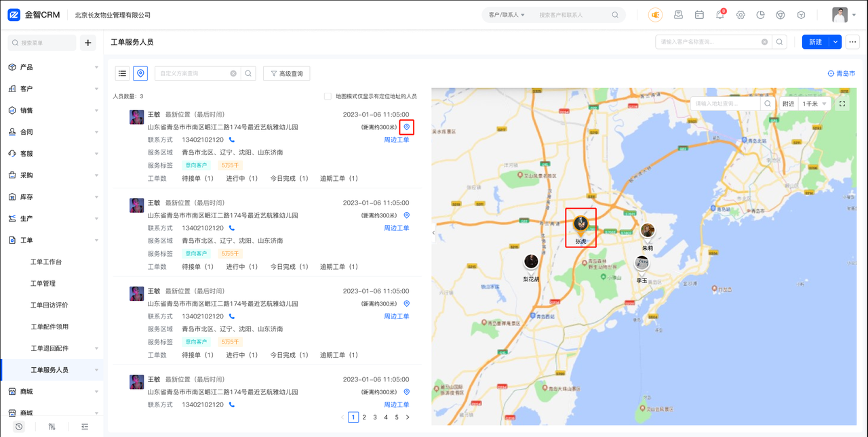The width and height of the screenshot is (868, 437).
Task: Open the 生产 sidebar menu
Action: tap(52, 219)
